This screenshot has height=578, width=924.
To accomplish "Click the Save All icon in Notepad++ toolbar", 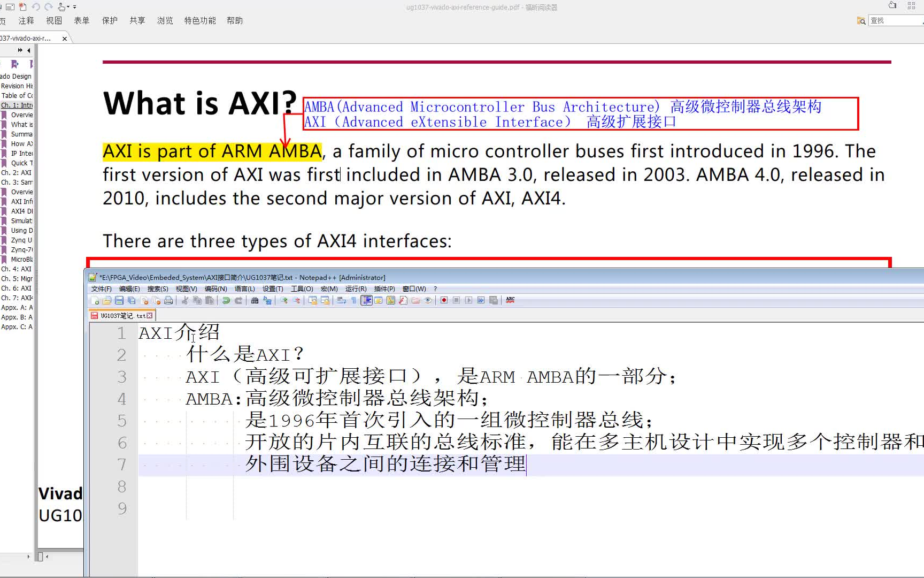I will point(131,300).
